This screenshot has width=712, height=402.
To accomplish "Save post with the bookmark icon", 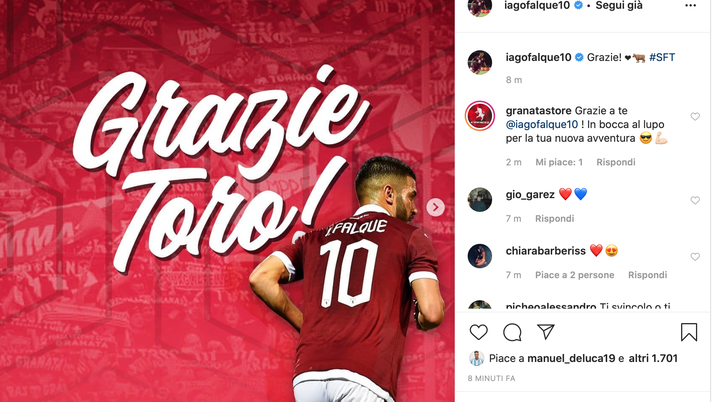I will (689, 332).
